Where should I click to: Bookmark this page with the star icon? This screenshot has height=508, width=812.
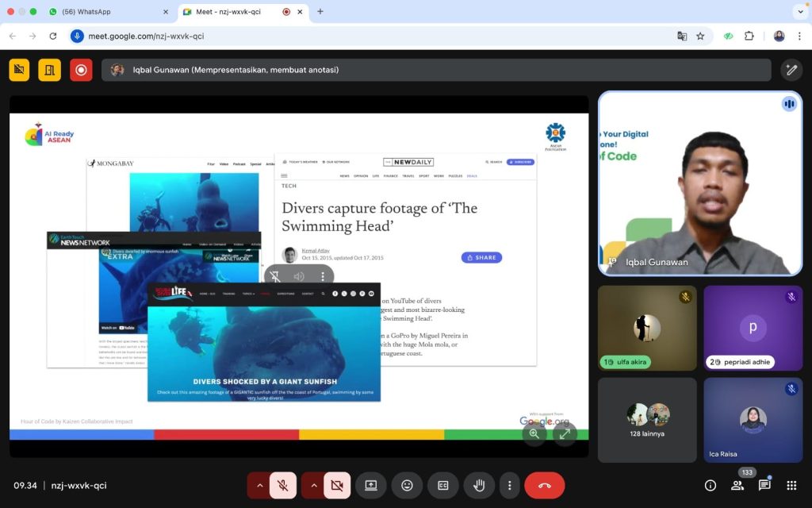click(700, 36)
